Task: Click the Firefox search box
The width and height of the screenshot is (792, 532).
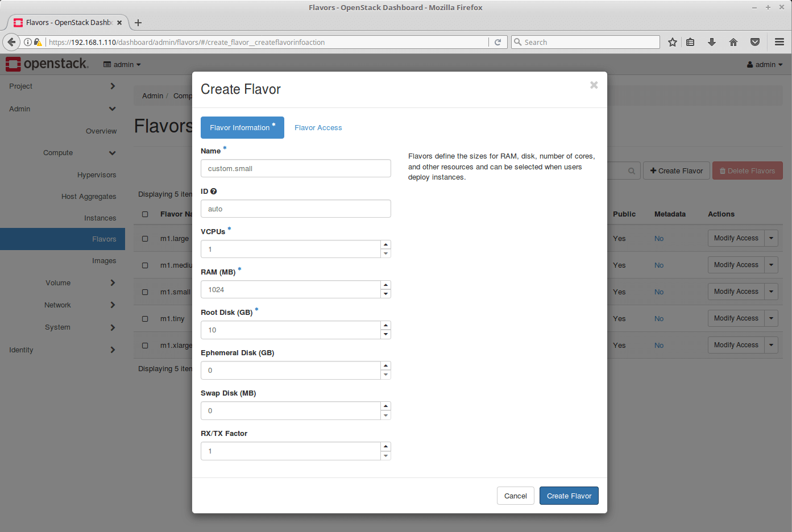Action: 585,42
